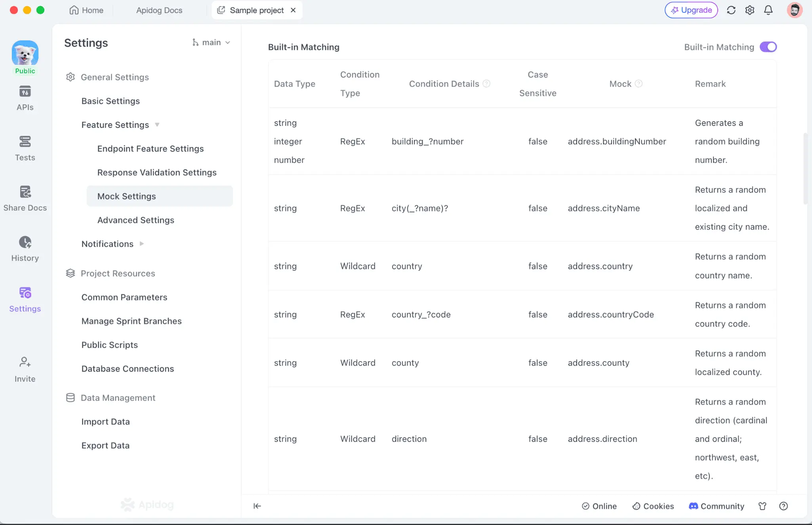Switch to the Apidog Docs tab
The image size is (812, 525).
[x=159, y=10]
